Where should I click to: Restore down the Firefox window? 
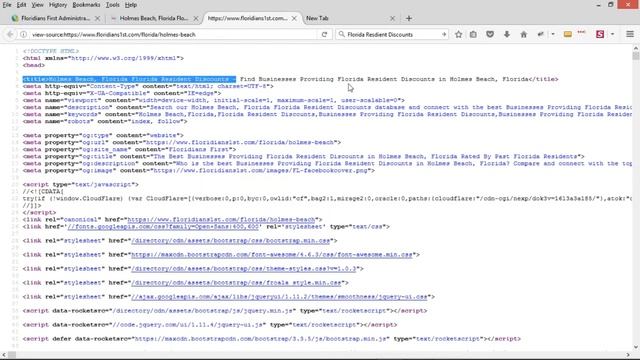click(611, 5)
